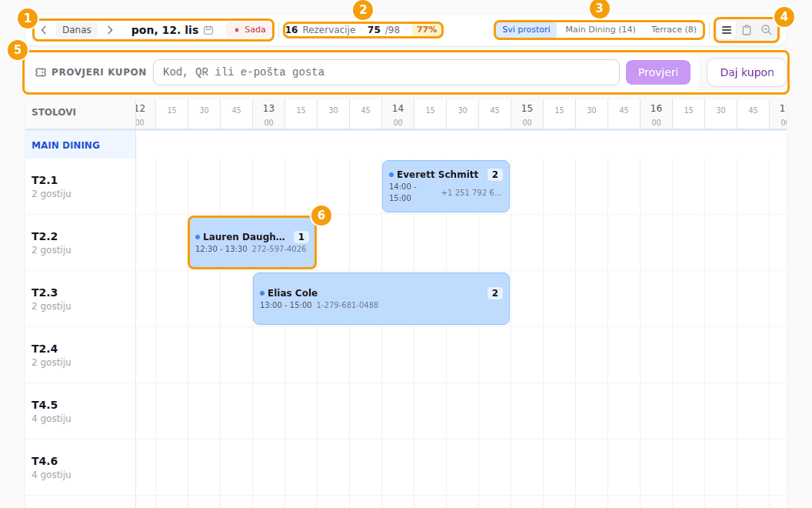Screen dimensions: 812x508
Task: Open Lauren Daugh... reservation at 12:30
Action: [x=252, y=242]
